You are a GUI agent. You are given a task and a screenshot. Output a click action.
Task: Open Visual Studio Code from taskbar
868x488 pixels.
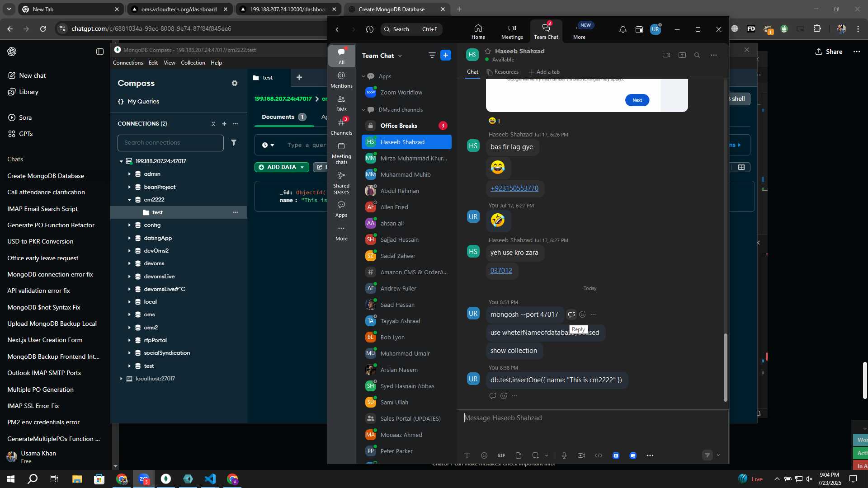210,479
